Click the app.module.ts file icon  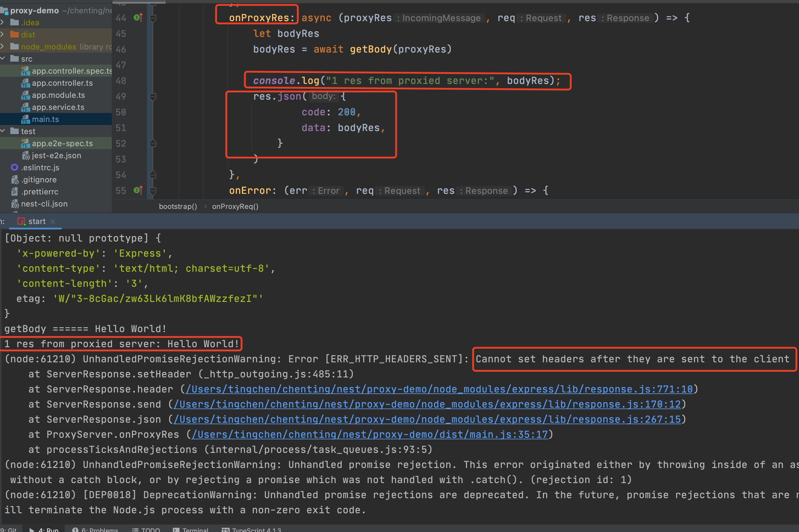(25, 95)
